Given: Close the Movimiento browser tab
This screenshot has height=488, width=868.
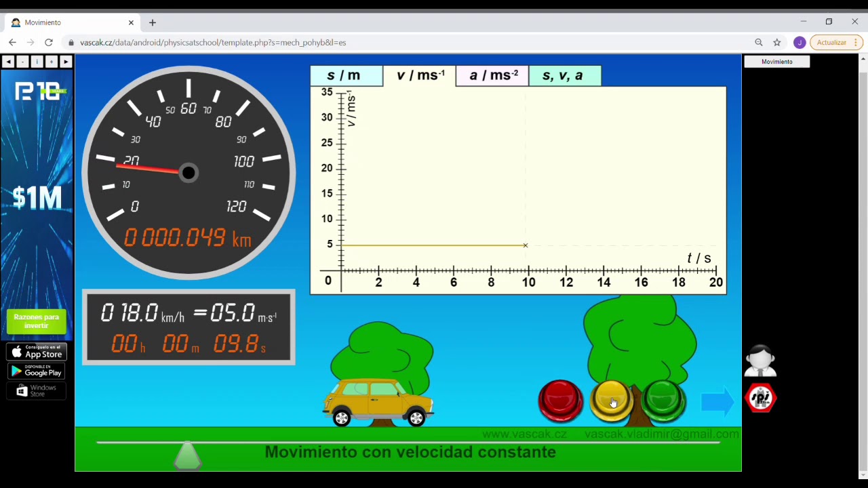Looking at the screenshot, I should 131,22.
